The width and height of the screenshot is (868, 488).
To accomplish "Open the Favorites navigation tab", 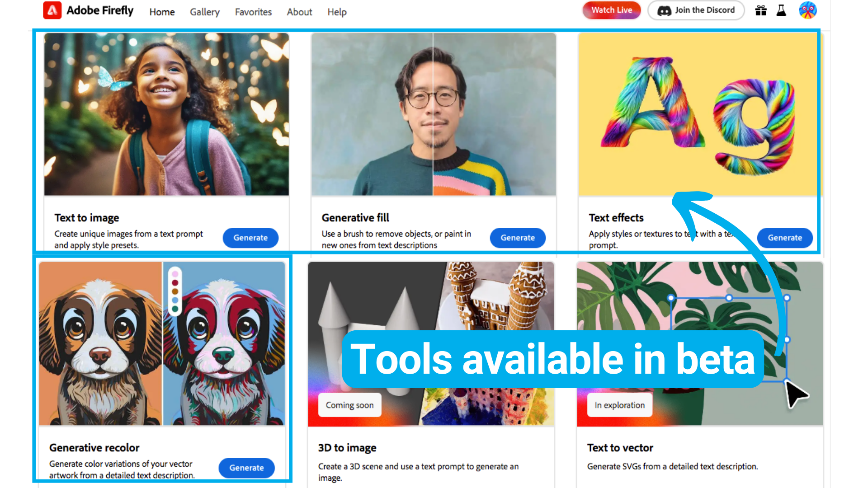I will click(x=253, y=11).
